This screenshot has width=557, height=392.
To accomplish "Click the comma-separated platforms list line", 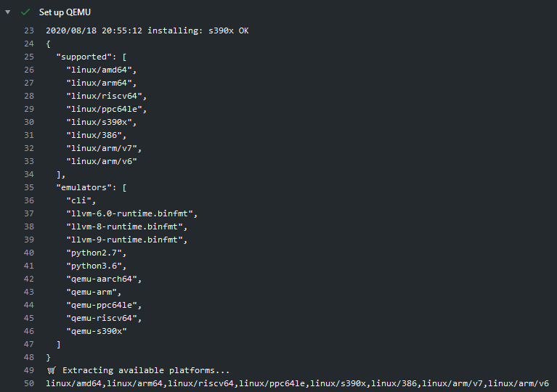I will [297, 383].
